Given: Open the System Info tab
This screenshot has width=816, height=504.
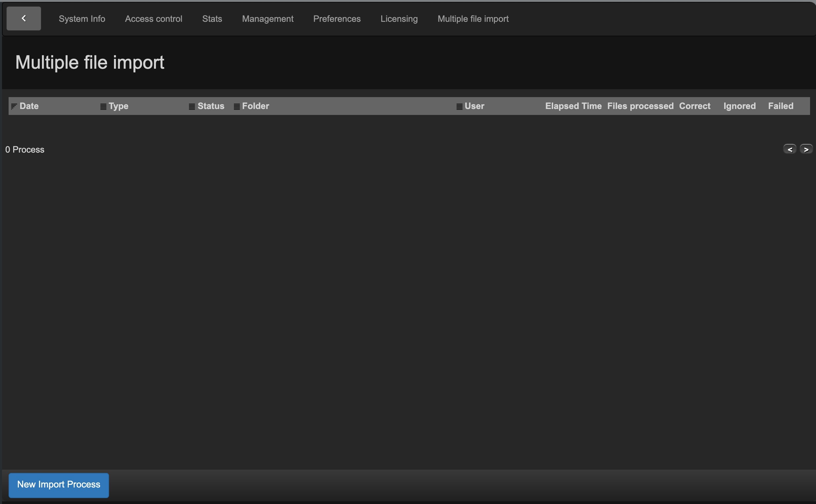Looking at the screenshot, I should [x=82, y=19].
